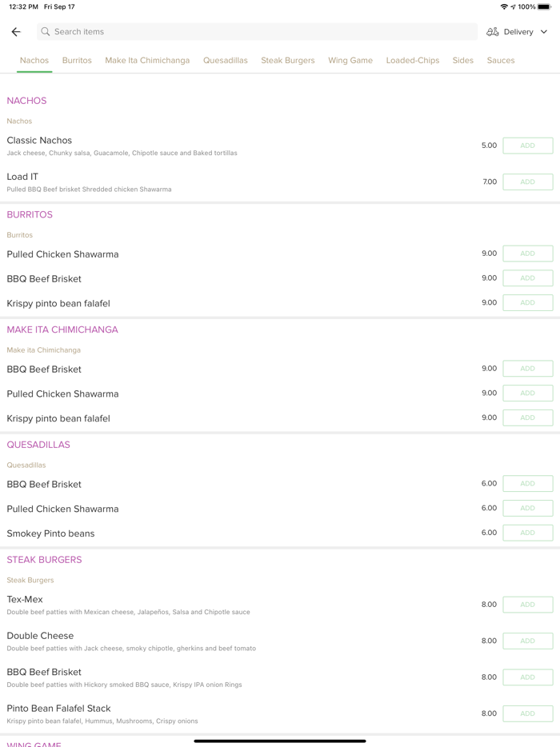This screenshot has width=560, height=747.
Task: Open the Double Cheese burger item
Action: (41, 637)
